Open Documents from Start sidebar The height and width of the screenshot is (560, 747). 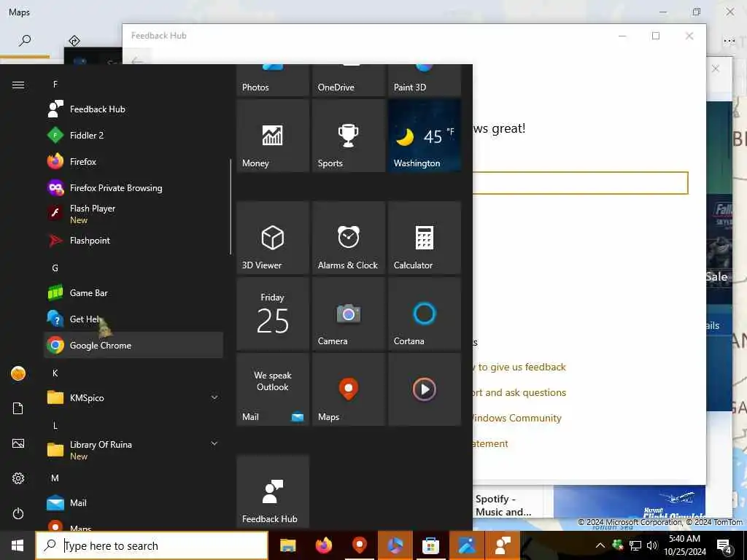click(x=18, y=408)
